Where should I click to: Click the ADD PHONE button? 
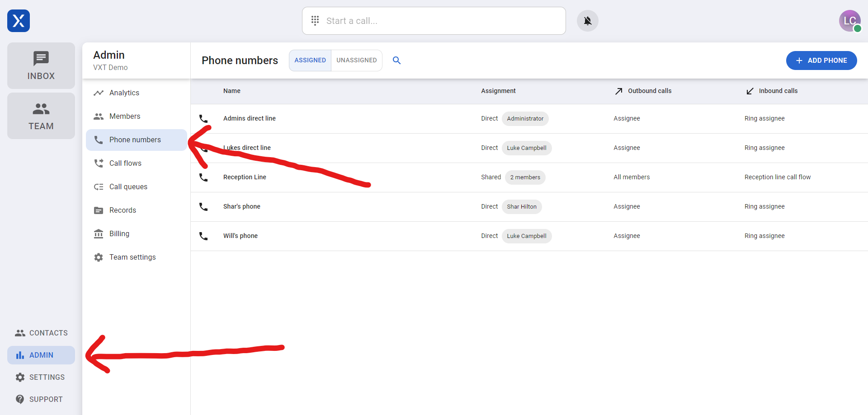click(821, 60)
